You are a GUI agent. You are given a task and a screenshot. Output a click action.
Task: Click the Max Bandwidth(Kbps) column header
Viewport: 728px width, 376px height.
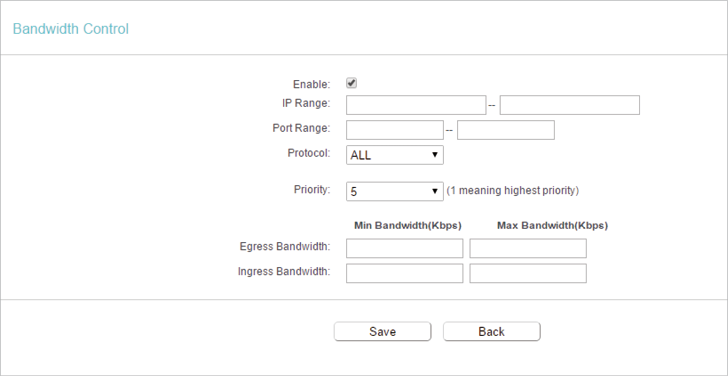click(x=552, y=226)
